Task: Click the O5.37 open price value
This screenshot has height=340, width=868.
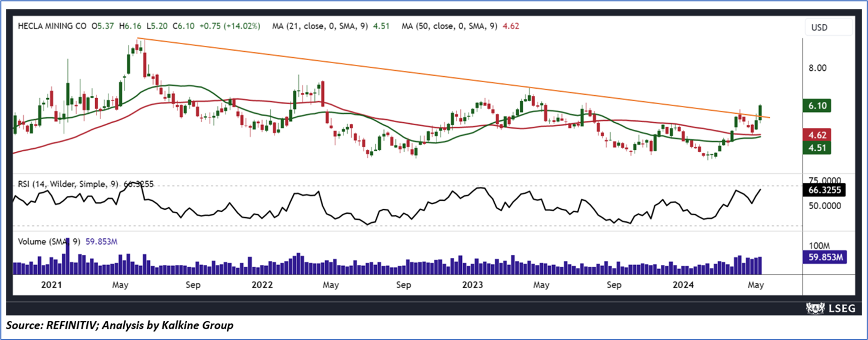Action: coord(104,26)
